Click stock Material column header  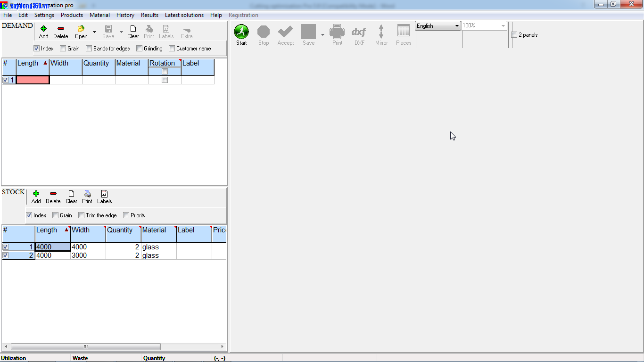pos(159,234)
